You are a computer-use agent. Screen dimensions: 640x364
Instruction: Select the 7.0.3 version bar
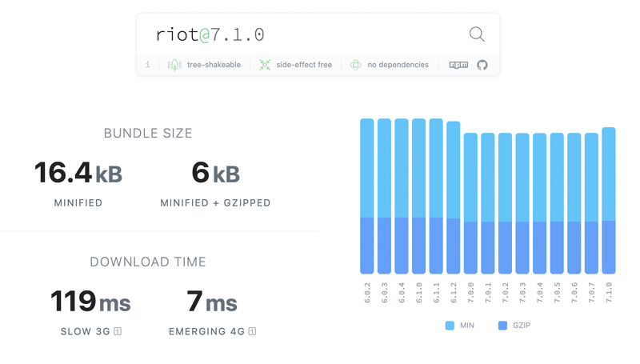point(522,203)
